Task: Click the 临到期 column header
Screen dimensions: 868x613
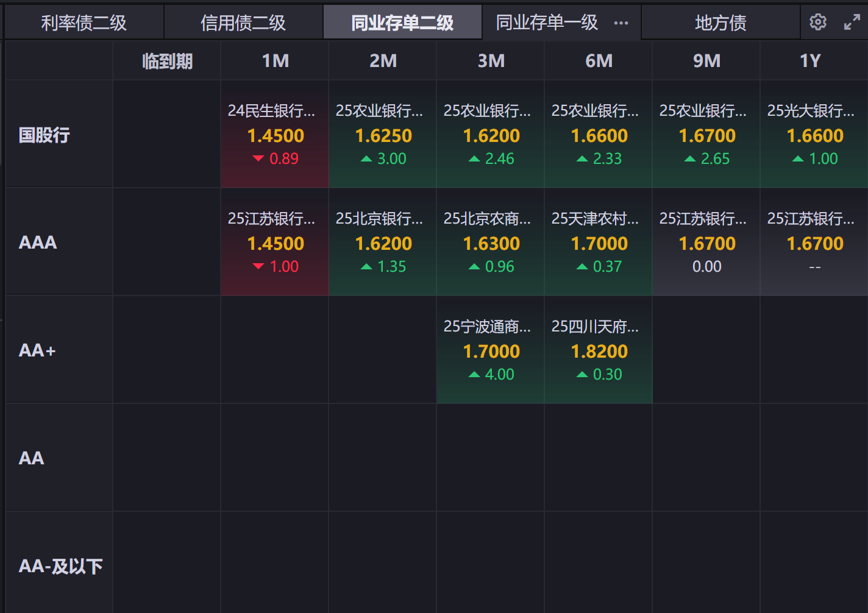Action: 167,61
